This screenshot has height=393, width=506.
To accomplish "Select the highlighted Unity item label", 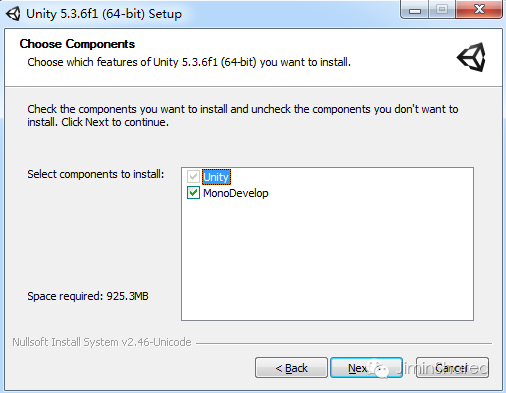I will coord(216,177).
